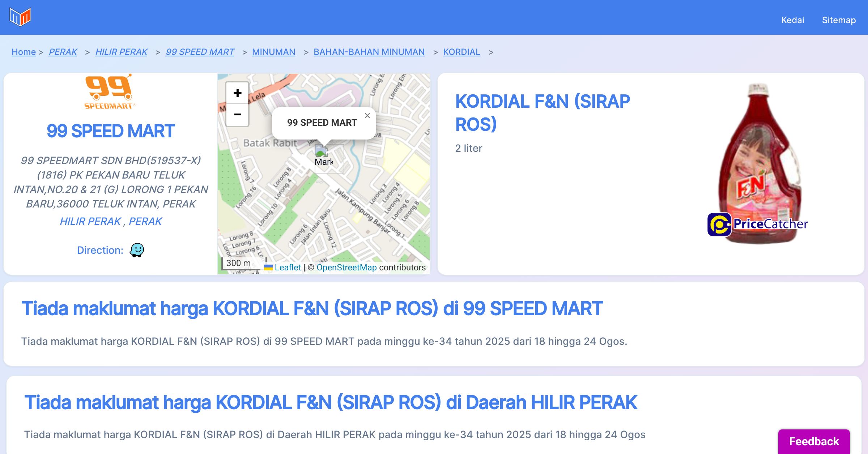Open the KORDIAL breadcrumb link
The image size is (868, 454).
coord(461,52)
